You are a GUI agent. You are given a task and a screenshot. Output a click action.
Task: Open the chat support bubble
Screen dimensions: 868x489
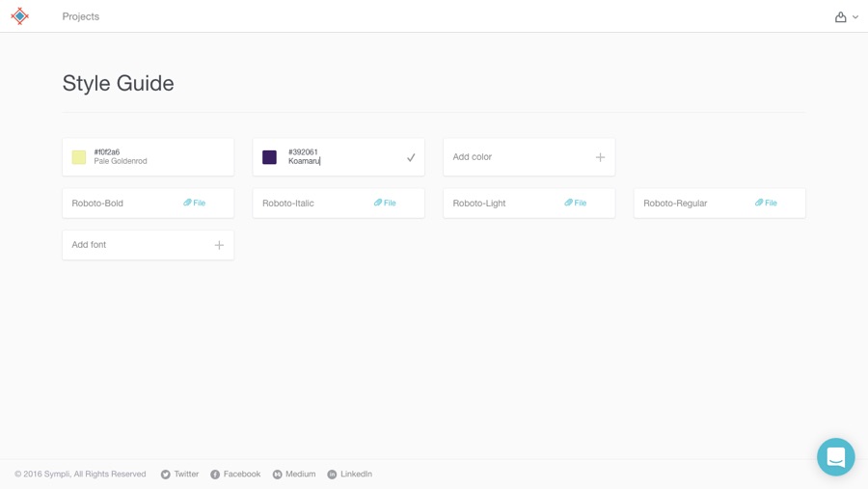pyautogui.click(x=836, y=457)
